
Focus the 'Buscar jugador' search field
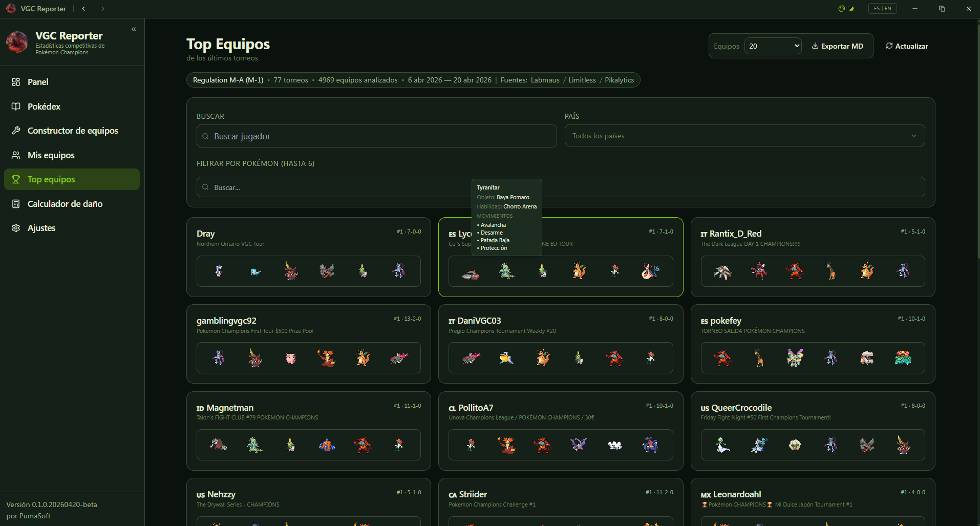[376, 136]
